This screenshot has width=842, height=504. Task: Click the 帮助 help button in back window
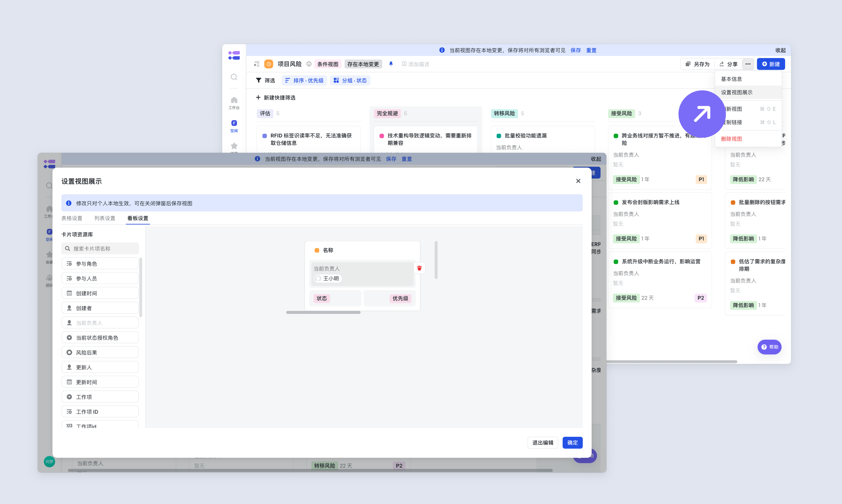click(770, 347)
